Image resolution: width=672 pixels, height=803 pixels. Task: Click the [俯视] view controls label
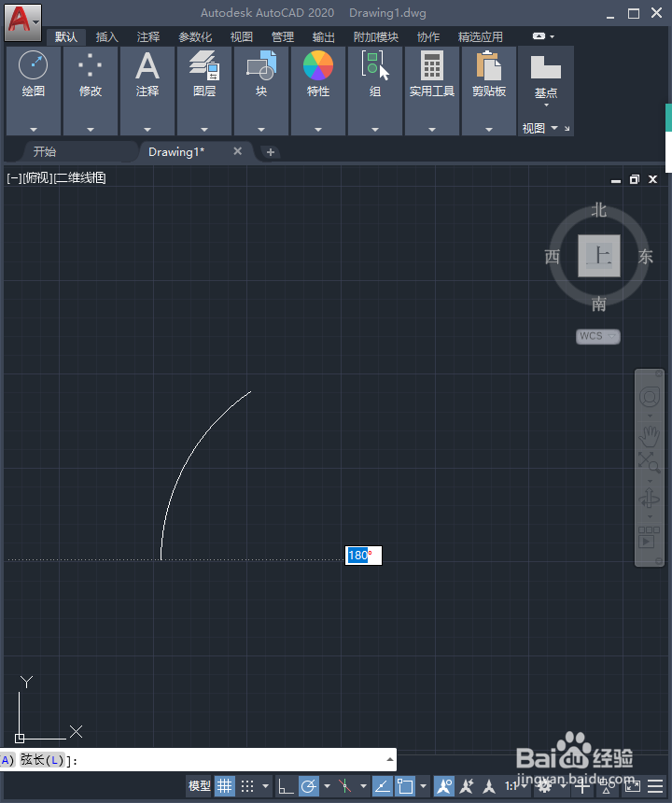37,177
